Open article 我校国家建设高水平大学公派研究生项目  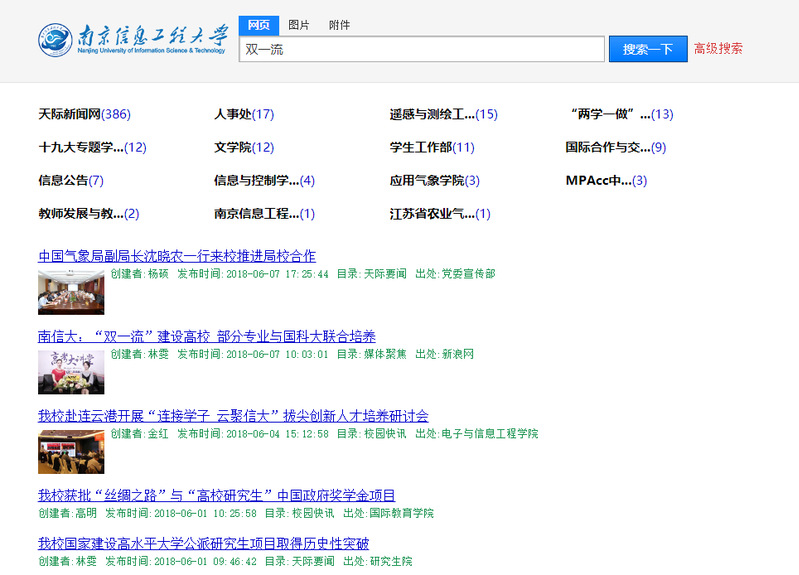point(203,544)
